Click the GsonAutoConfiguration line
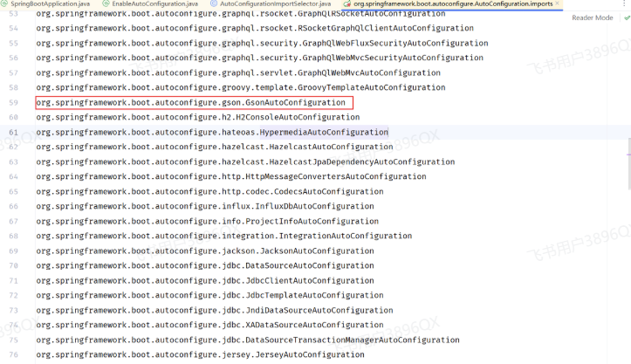This screenshot has height=364, width=631. tap(191, 103)
